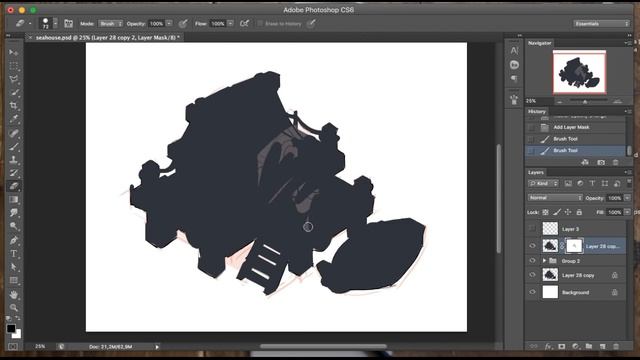
Task: Select the Healing Brush tool
Action: pos(13,133)
